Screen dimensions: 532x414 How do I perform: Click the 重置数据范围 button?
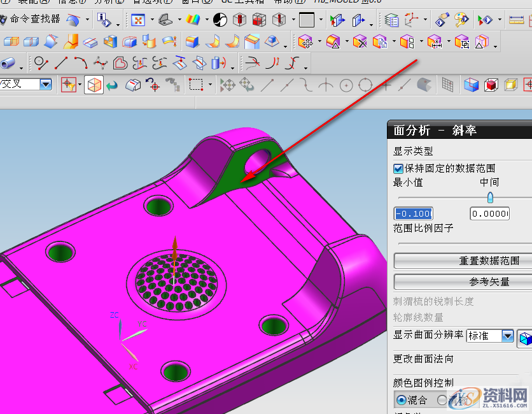pyautogui.click(x=463, y=261)
